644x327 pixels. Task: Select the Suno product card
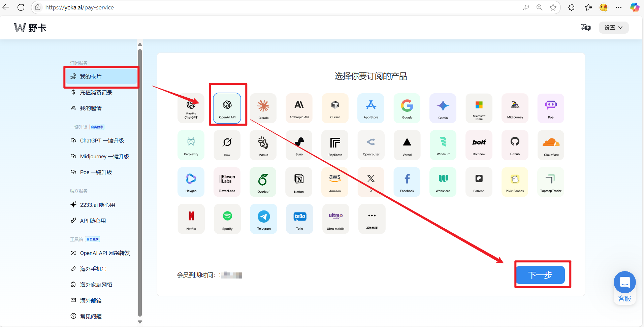click(x=299, y=145)
